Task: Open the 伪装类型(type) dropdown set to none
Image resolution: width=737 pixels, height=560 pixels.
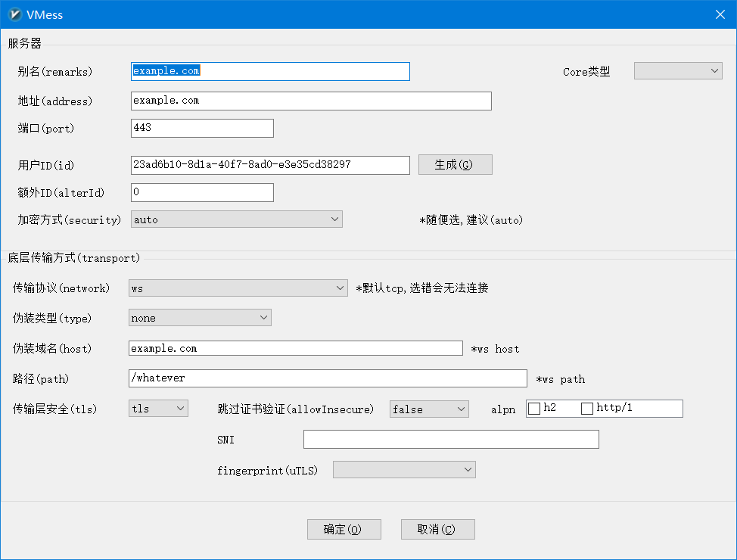Action: pos(199,317)
